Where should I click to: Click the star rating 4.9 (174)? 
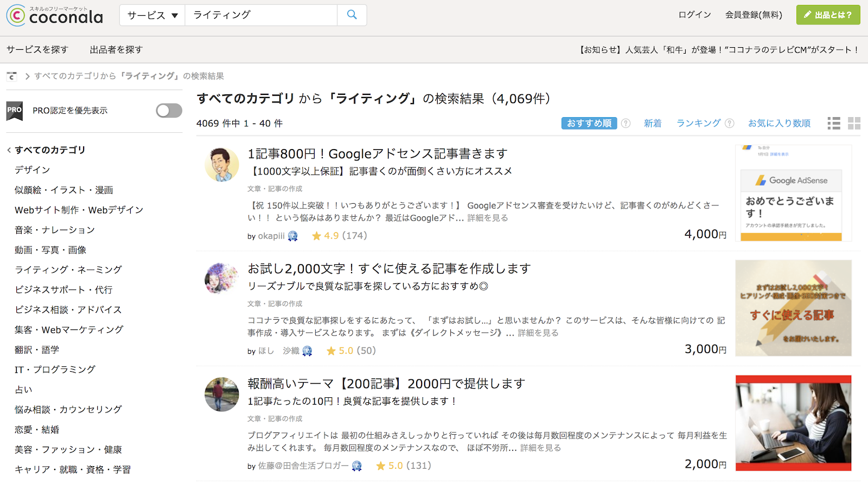pos(340,236)
